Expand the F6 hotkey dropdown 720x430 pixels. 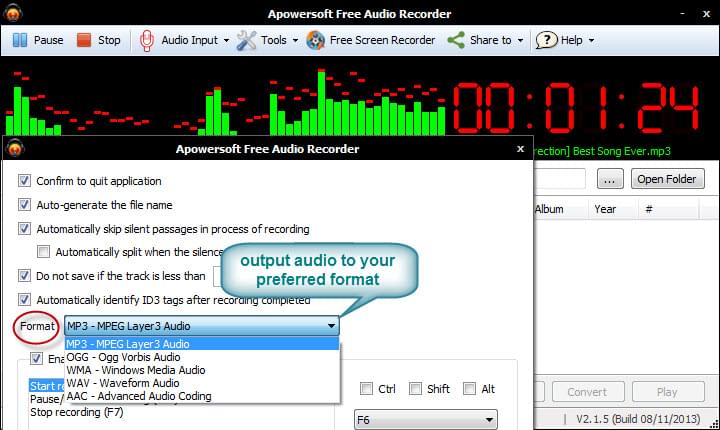pyautogui.click(x=489, y=421)
